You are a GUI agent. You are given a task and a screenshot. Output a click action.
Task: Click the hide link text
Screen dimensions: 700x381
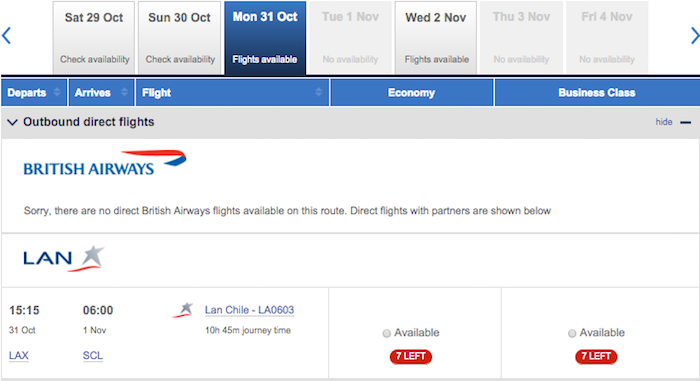click(664, 122)
